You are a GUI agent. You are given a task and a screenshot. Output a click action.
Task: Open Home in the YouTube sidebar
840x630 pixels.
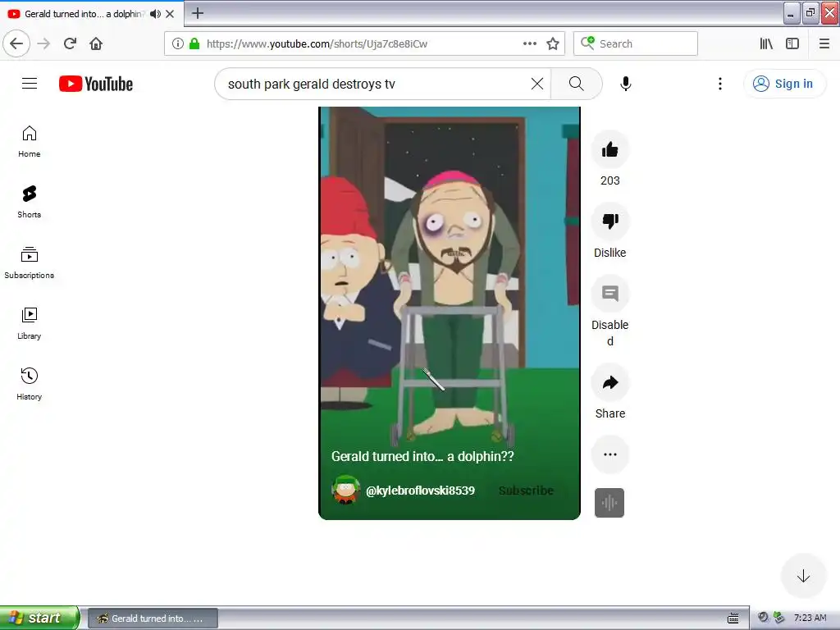[30, 141]
